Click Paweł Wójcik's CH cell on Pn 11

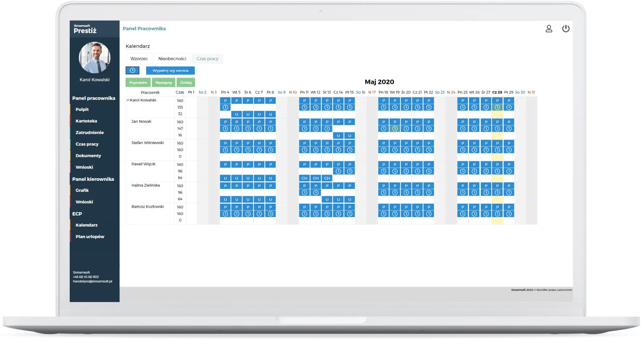pos(304,178)
